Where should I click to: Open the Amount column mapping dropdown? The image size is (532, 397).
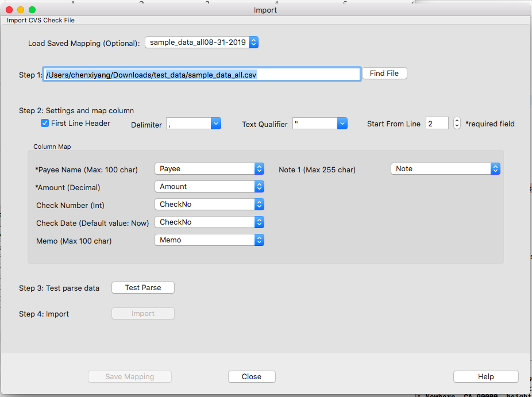point(209,187)
